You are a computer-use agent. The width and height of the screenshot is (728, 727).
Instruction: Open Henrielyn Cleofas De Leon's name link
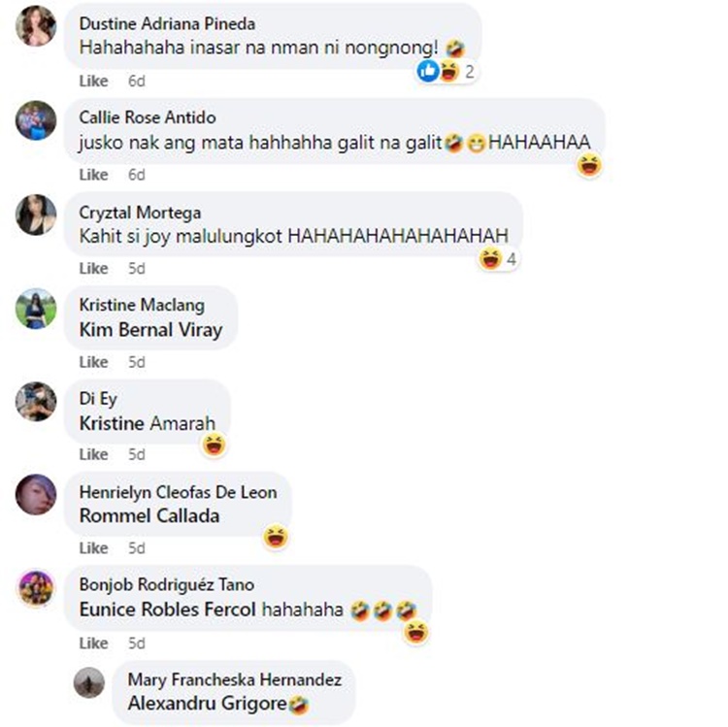(178, 492)
